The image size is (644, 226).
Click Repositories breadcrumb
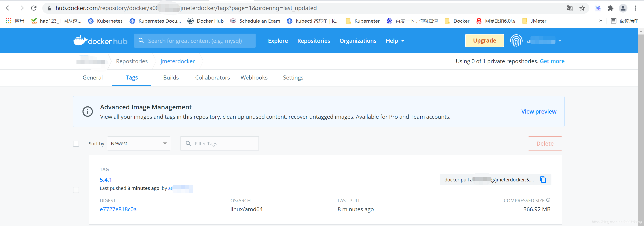[x=132, y=61]
